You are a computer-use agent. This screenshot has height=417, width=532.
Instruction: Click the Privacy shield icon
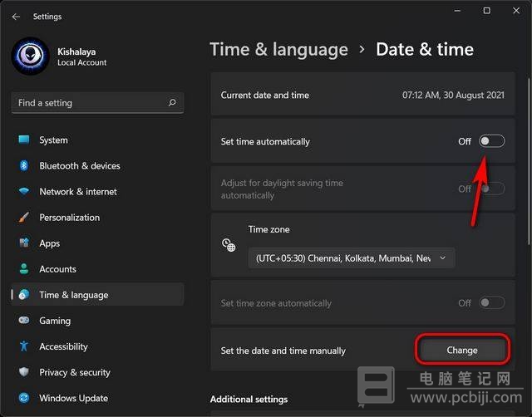[24, 372]
